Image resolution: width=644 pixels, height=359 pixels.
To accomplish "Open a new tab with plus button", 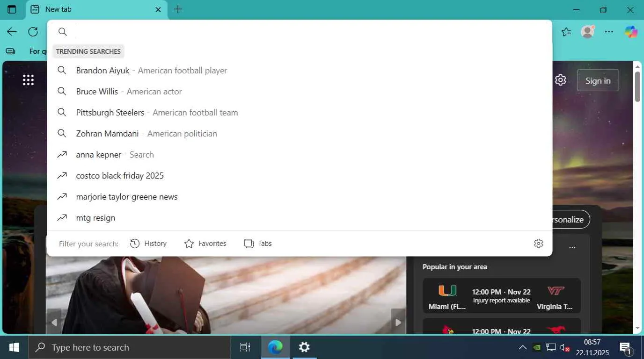I will [178, 9].
